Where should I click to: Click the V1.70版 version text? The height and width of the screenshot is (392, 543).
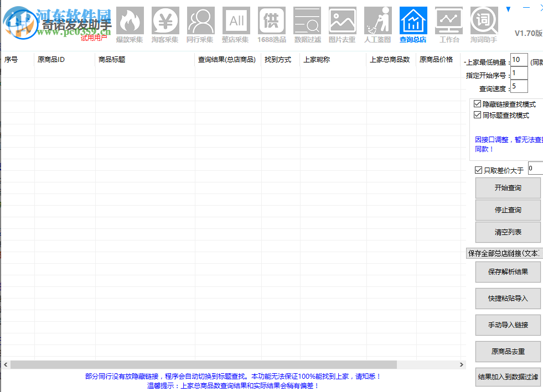529,33
